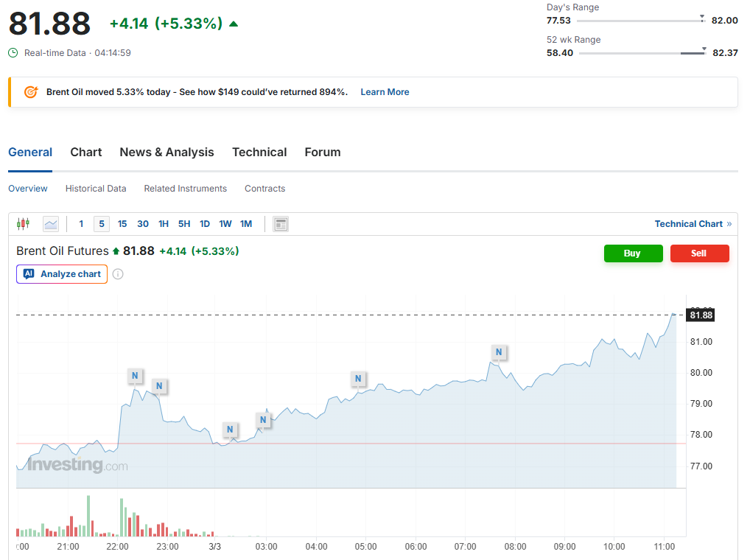The image size is (750, 560).
Task: Open the News & Analysis tab
Action: [167, 153]
